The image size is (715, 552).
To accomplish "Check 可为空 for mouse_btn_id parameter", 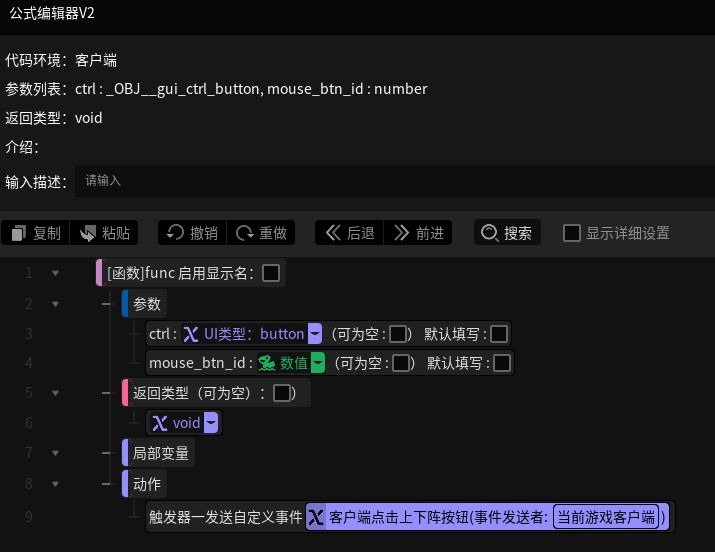I will click(x=400, y=363).
